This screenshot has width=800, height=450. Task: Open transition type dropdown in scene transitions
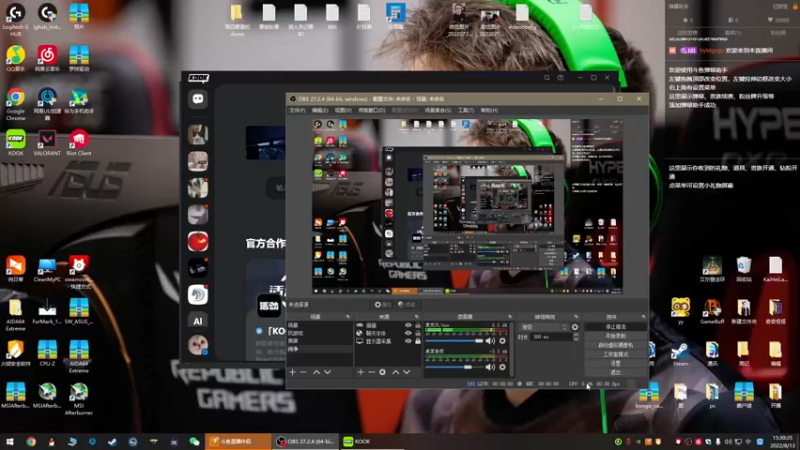(x=543, y=327)
